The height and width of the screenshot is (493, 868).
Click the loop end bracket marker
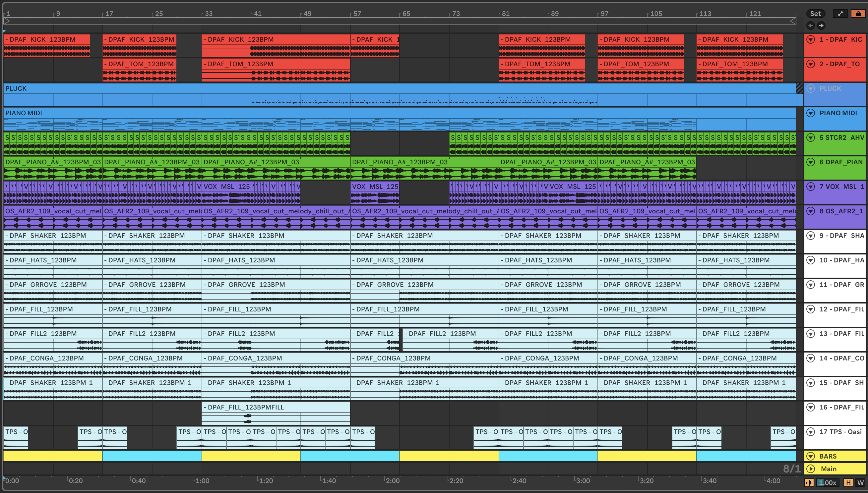(x=793, y=21)
